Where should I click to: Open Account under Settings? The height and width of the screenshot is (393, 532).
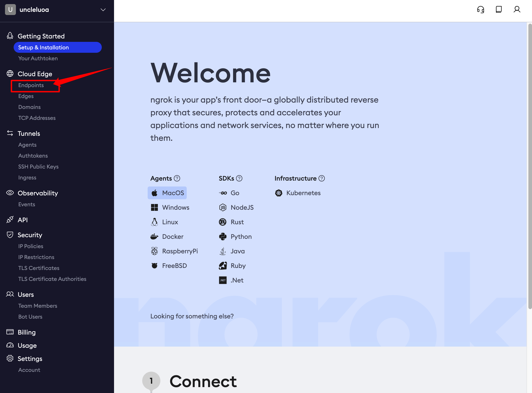click(29, 370)
